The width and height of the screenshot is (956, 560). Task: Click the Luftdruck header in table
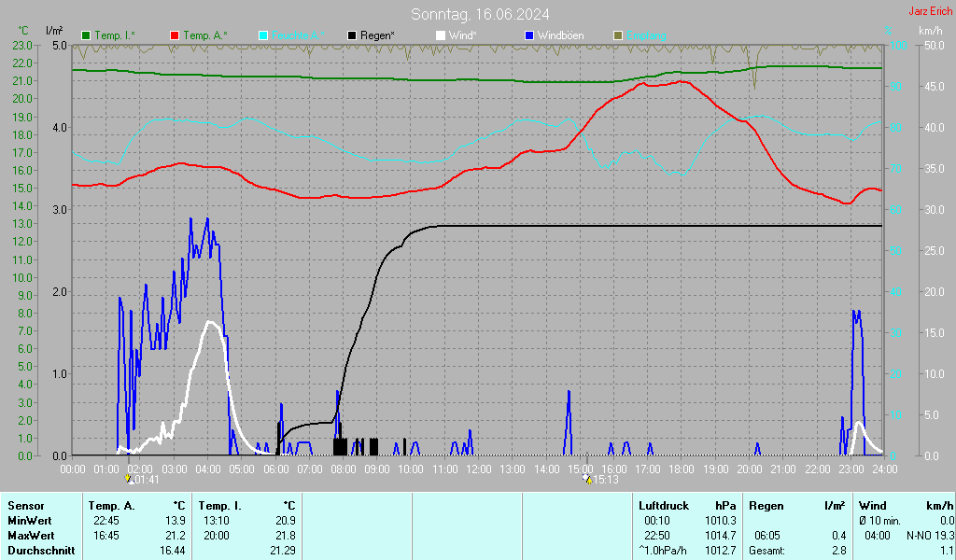pos(662,505)
